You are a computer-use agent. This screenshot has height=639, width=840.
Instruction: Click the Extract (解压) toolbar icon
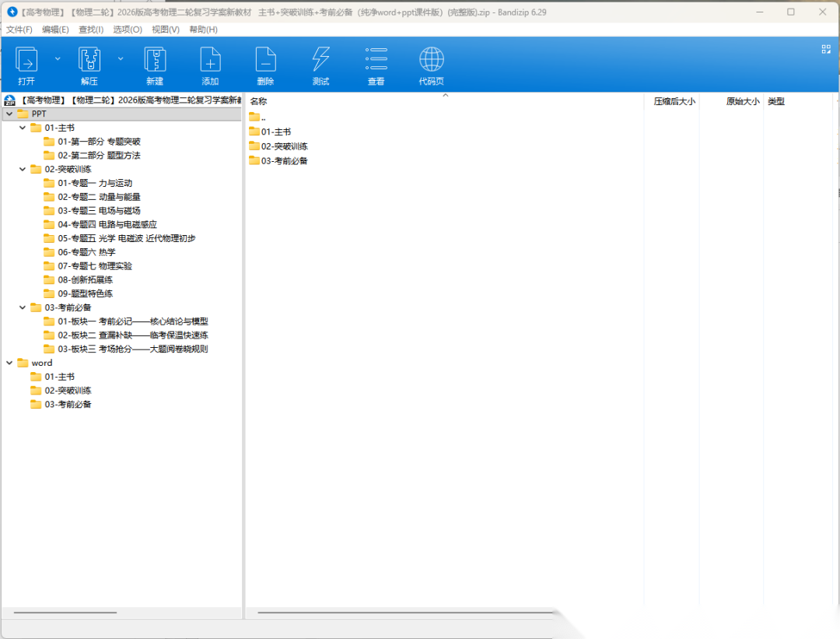click(x=89, y=61)
